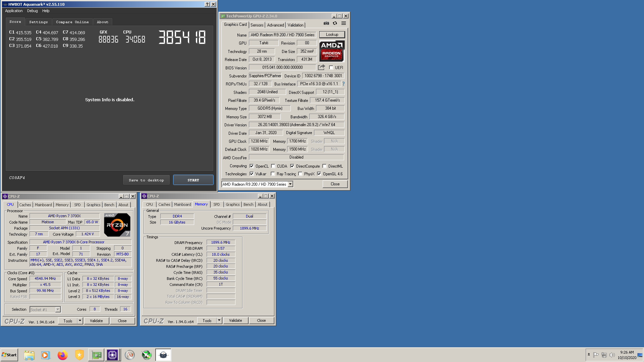644x362 pixels.
Task: Toggle the CUDA checkbox
Action: 273,166
